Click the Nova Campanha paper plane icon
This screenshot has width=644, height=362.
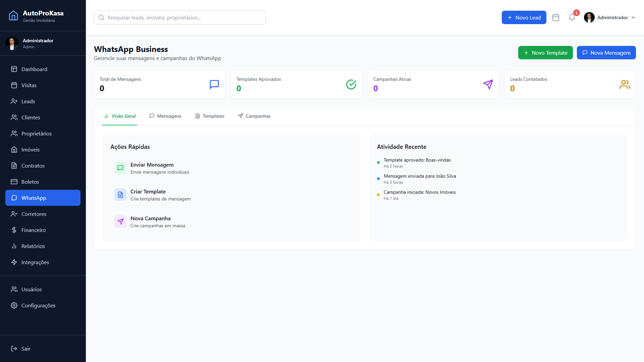(120, 222)
